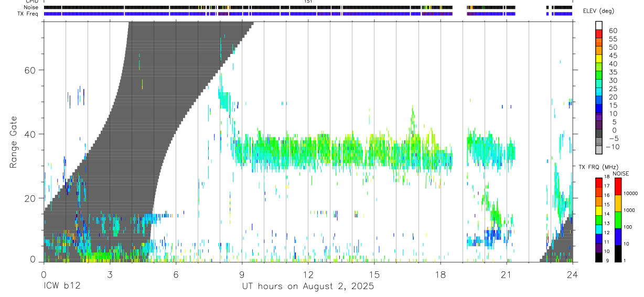Viewport: 644px width, 297px height.
Task: Click the "NOISE" legend title above its color bar
Action: [620, 173]
